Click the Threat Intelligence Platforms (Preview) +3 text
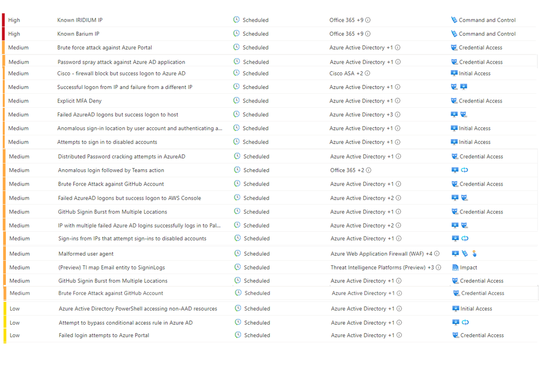The image size is (539, 392). [382, 267]
